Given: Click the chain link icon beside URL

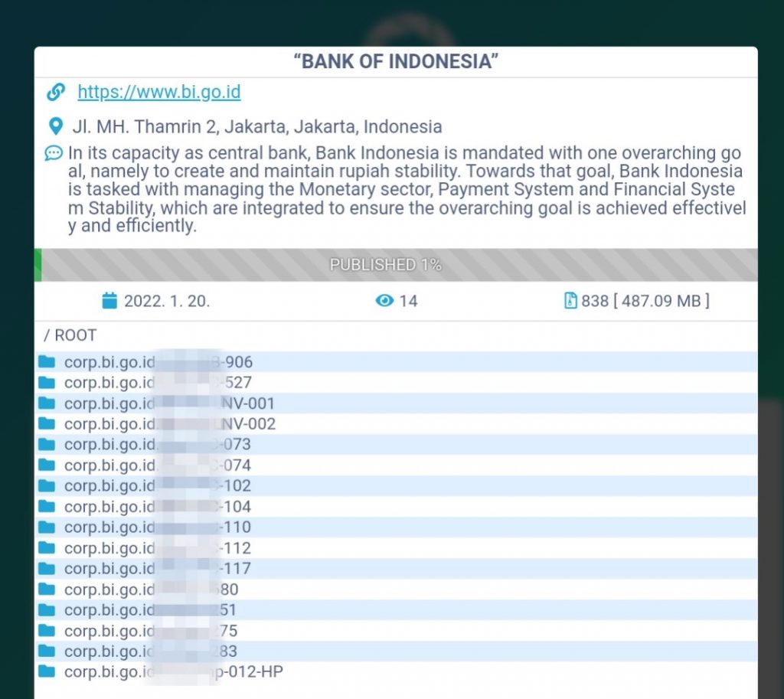Looking at the screenshot, I should (x=55, y=93).
